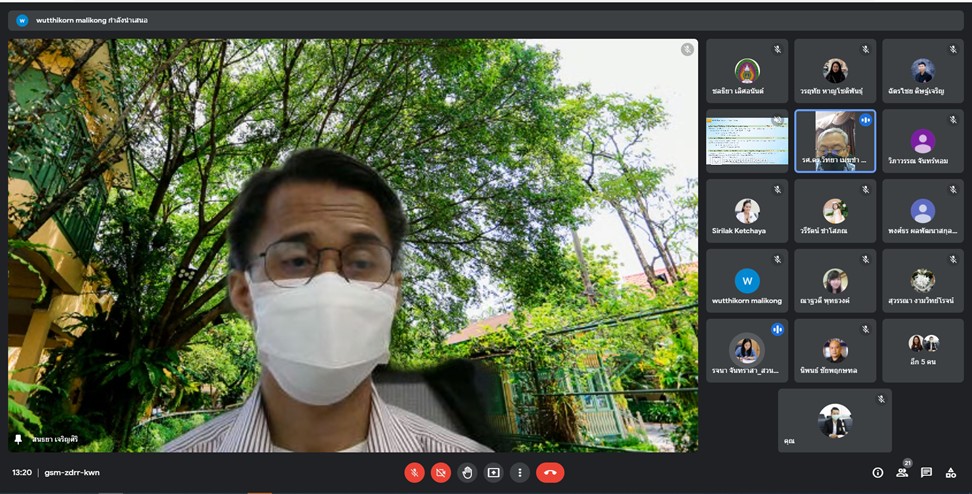Raise hand using the hand icon

467,472
